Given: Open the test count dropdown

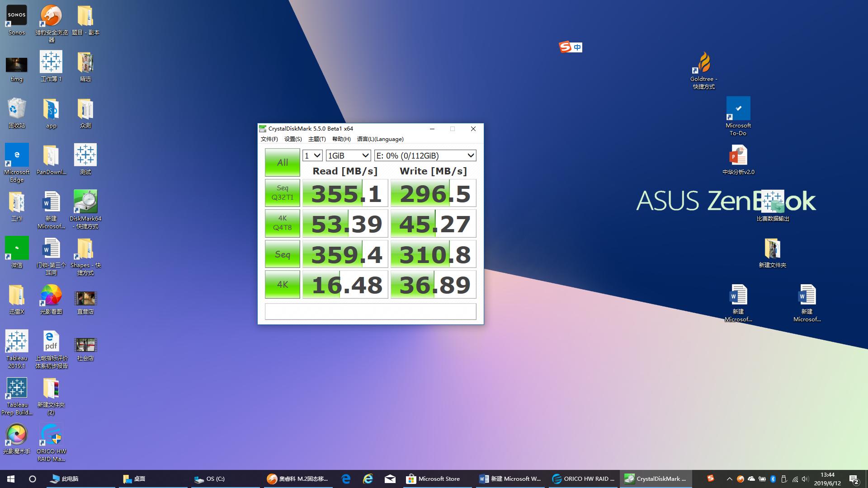Looking at the screenshot, I should coord(312,155).
